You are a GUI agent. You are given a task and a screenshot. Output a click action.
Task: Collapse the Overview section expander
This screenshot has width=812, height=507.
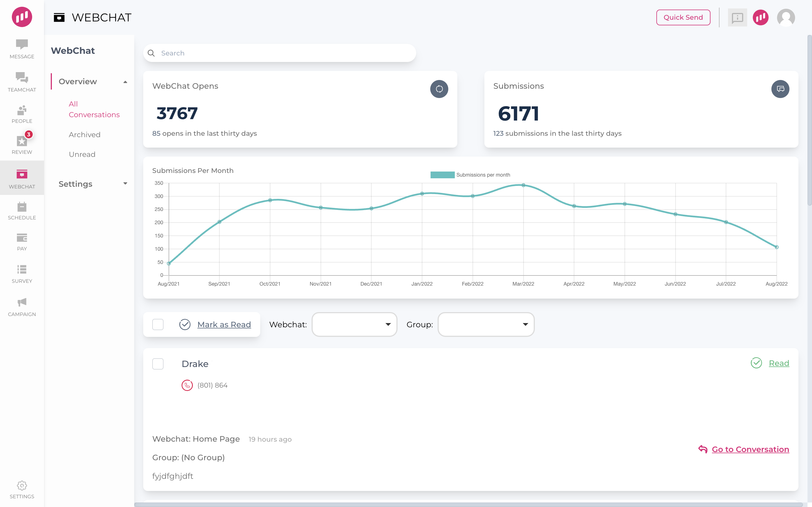pos(125,81)
